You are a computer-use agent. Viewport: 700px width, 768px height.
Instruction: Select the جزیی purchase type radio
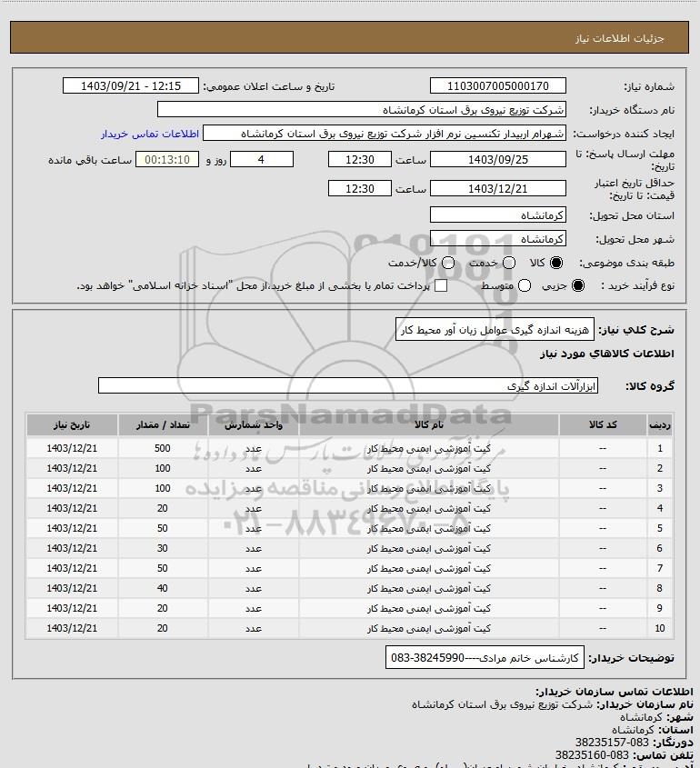coord(578,285)
